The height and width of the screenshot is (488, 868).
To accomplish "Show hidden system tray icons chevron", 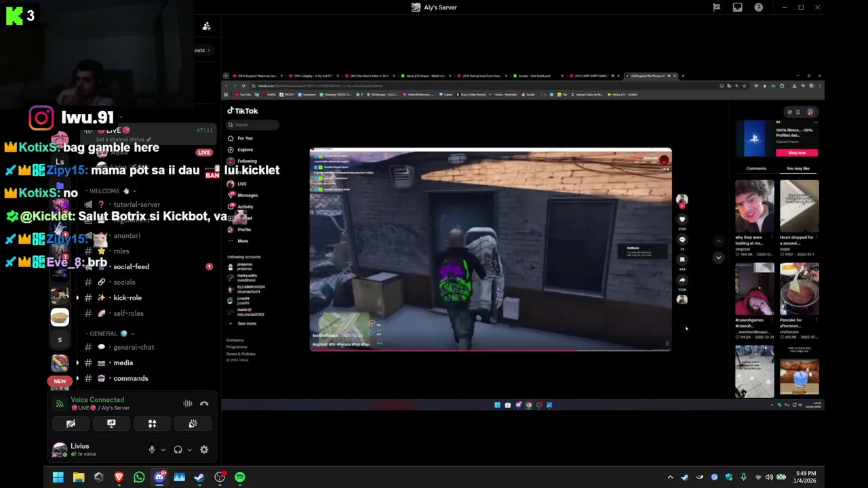I will [x=670, y=477].
